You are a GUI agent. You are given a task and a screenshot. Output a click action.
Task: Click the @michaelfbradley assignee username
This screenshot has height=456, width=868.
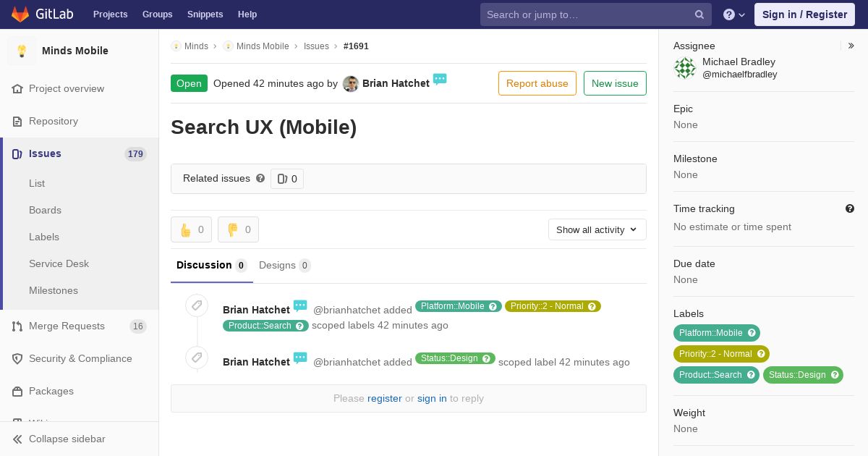[x=740, y=75]
